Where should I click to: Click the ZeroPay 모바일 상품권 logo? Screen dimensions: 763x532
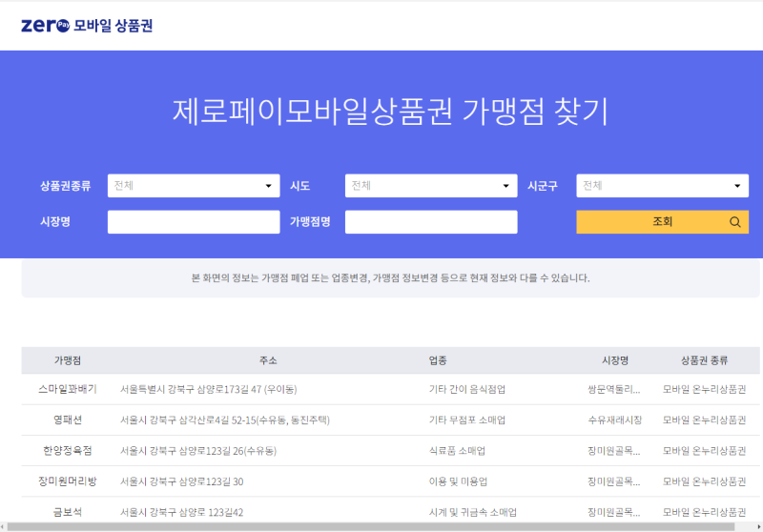[87, 26]
